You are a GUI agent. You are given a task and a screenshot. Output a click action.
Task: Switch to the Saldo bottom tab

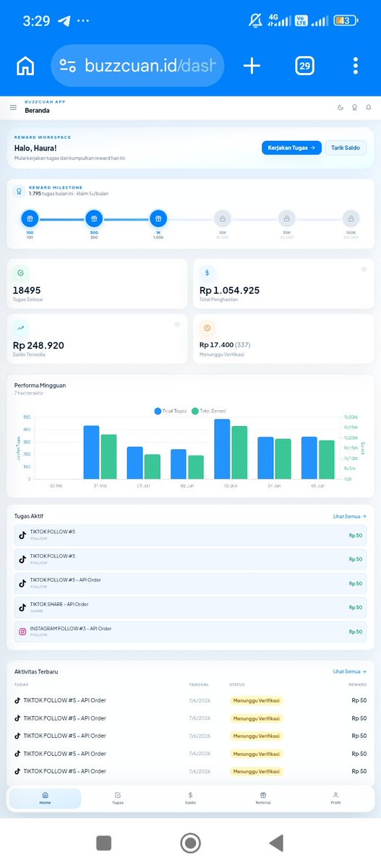coord(190,799)
